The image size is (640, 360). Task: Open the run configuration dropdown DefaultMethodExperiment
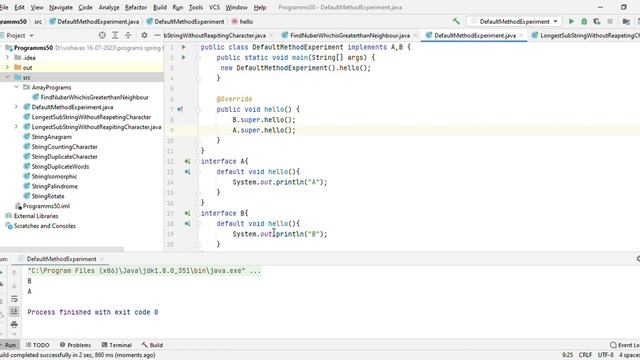(x=514, y=21)
